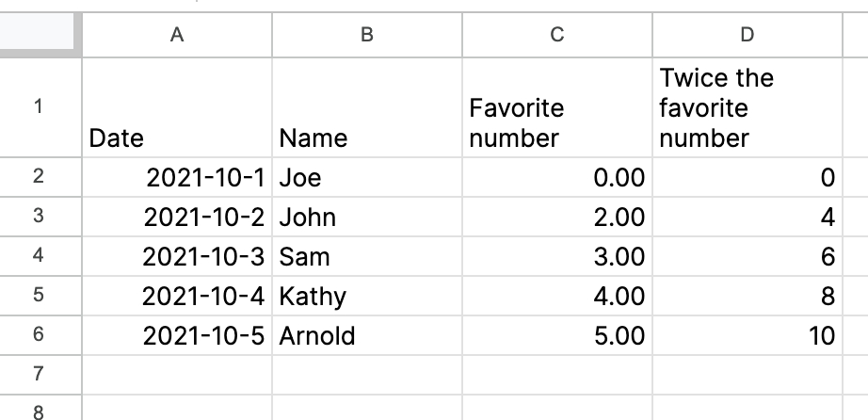Select the date cell 2021-10-2
Screen dimensions: 868x420
click(177, 217)
